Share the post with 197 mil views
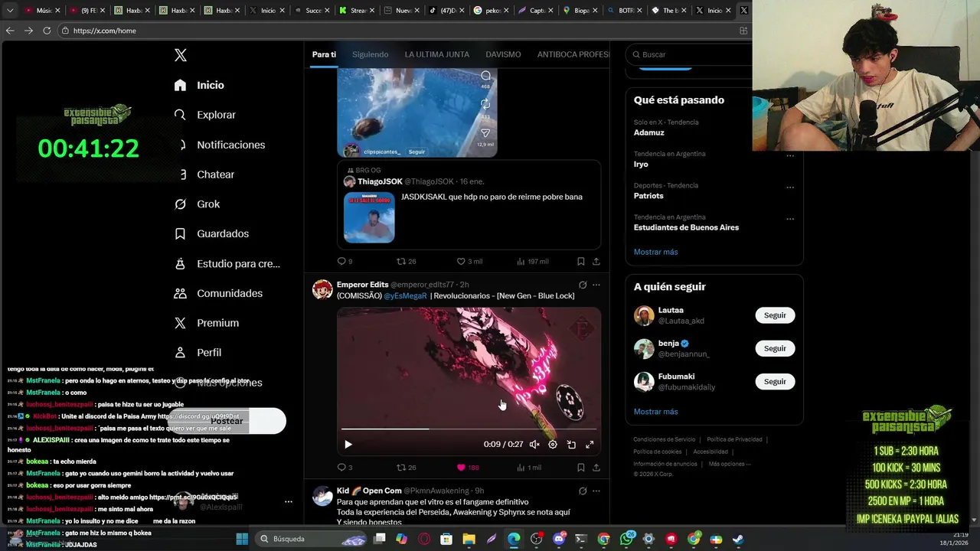The height and width of the screenshot is (551, 980). [596, 262]
